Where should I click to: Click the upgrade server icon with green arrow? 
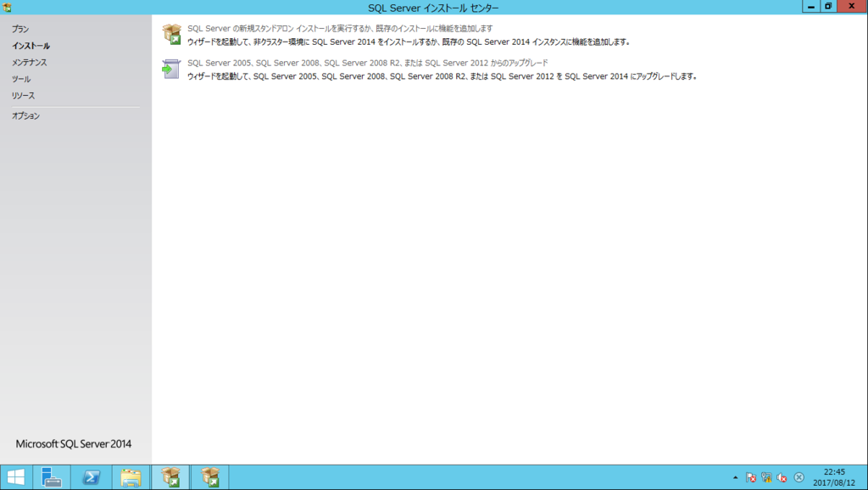171,69
